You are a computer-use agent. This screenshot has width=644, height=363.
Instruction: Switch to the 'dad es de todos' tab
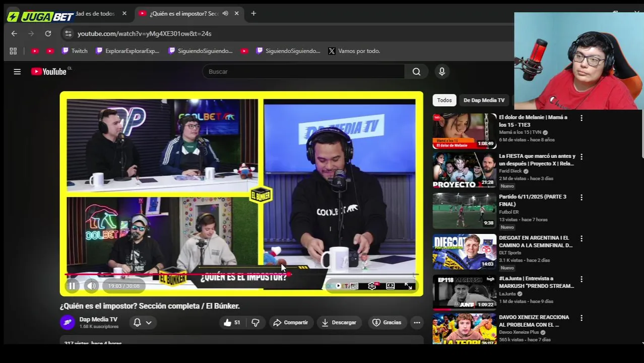[x=96, y=14]
